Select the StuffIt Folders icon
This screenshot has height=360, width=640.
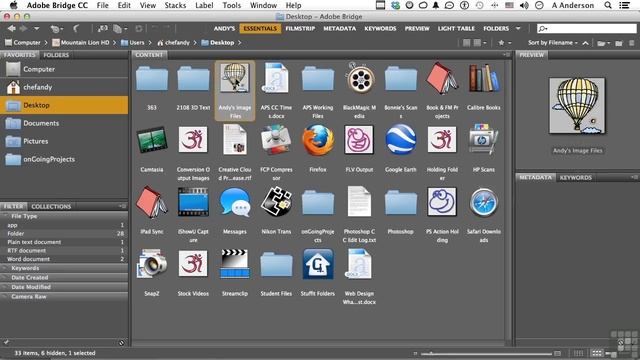tap(318, 264)
